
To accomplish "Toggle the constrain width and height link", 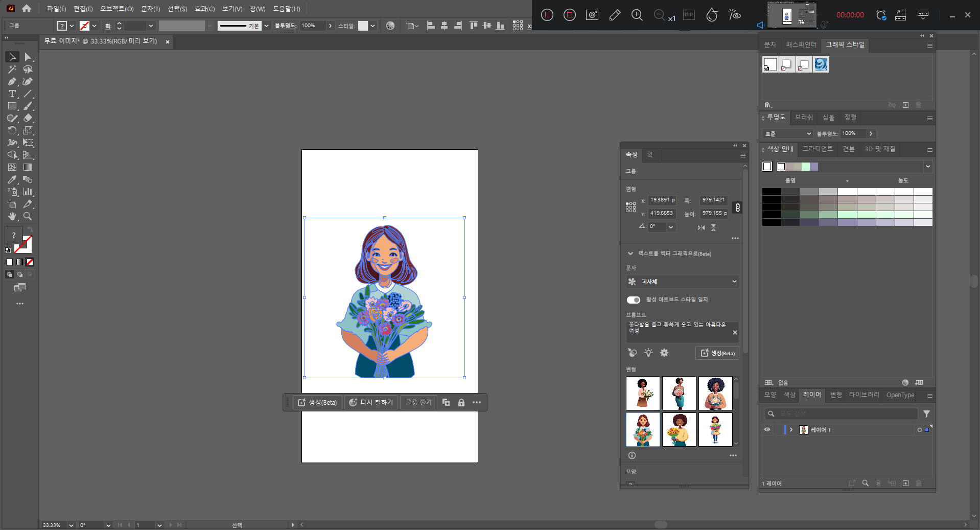I will point(737,208).
